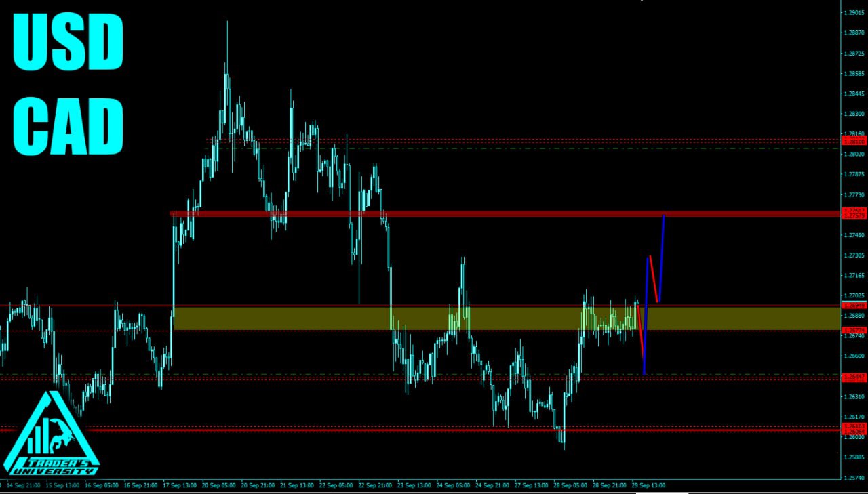Screen dimensions: 868x494
Task: Click the 1.27025 price axis label
Action: pos(854,296)
